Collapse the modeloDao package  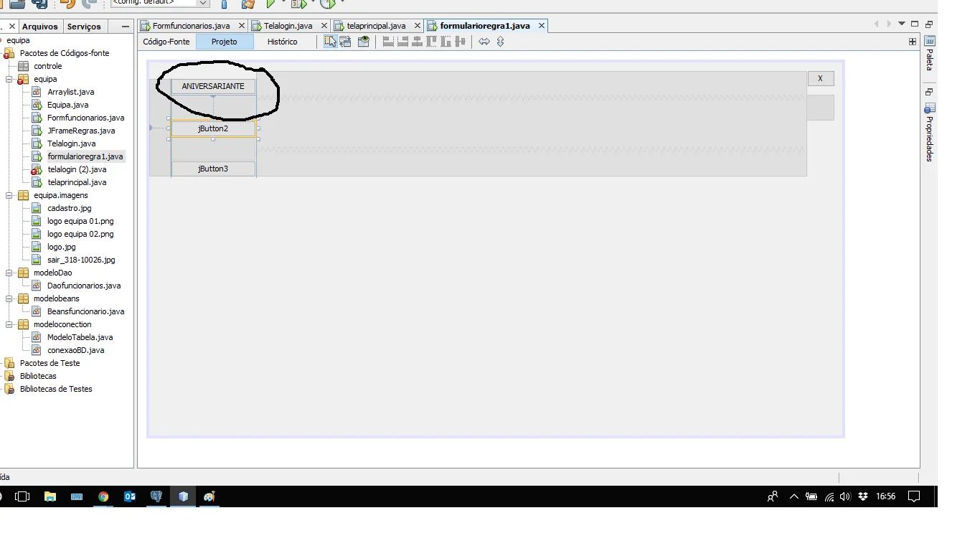coord(10,273)
